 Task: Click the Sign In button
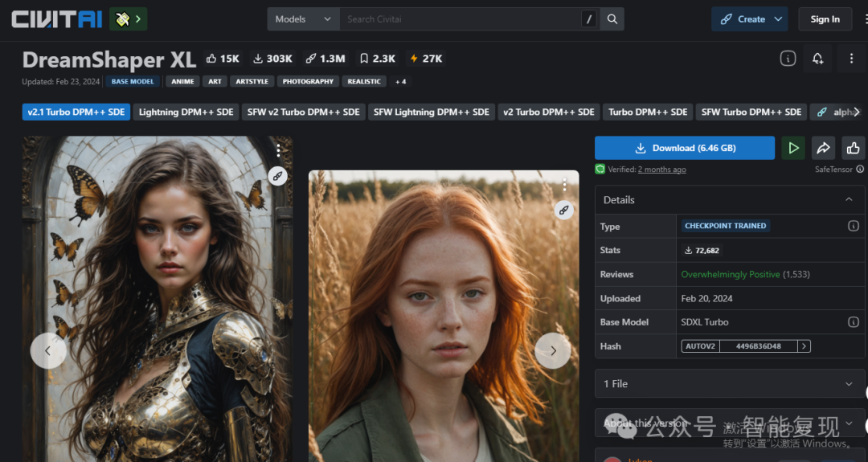pyautogui.click(x=825, y=18)
